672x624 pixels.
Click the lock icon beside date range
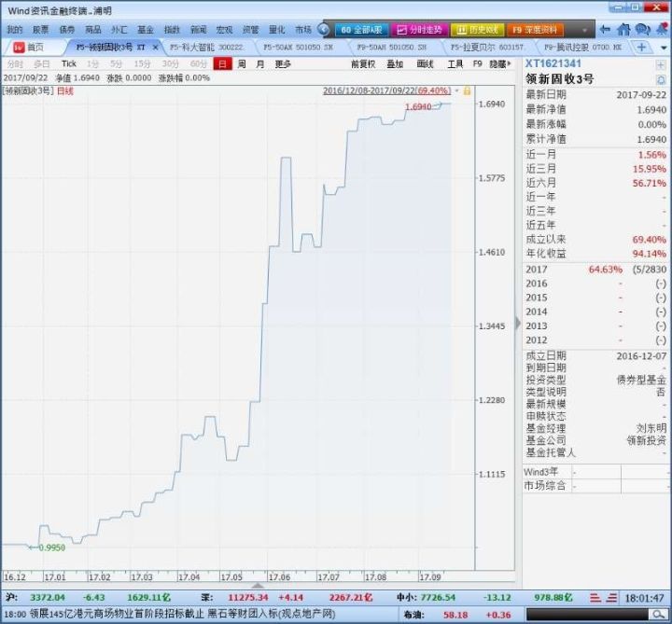(466, 91)
